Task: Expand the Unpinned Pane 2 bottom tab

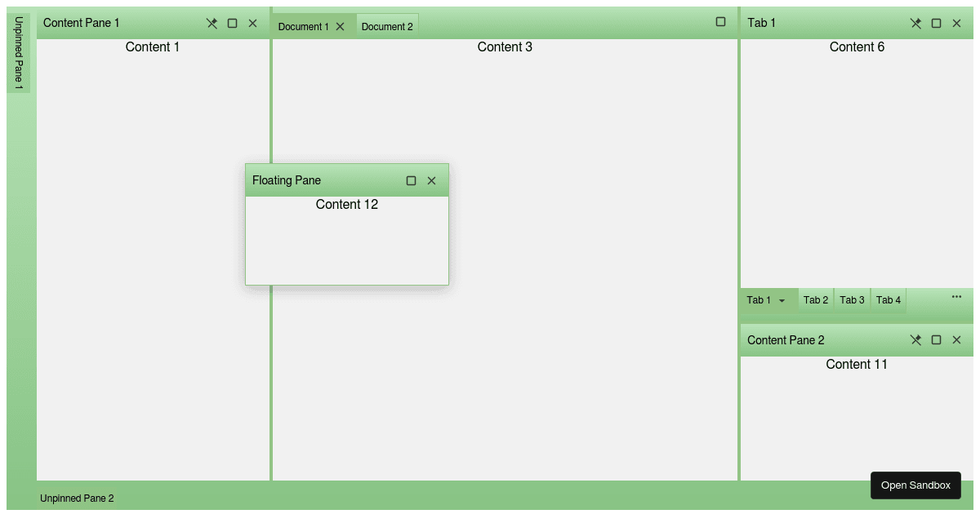Action: click(77, 498)
